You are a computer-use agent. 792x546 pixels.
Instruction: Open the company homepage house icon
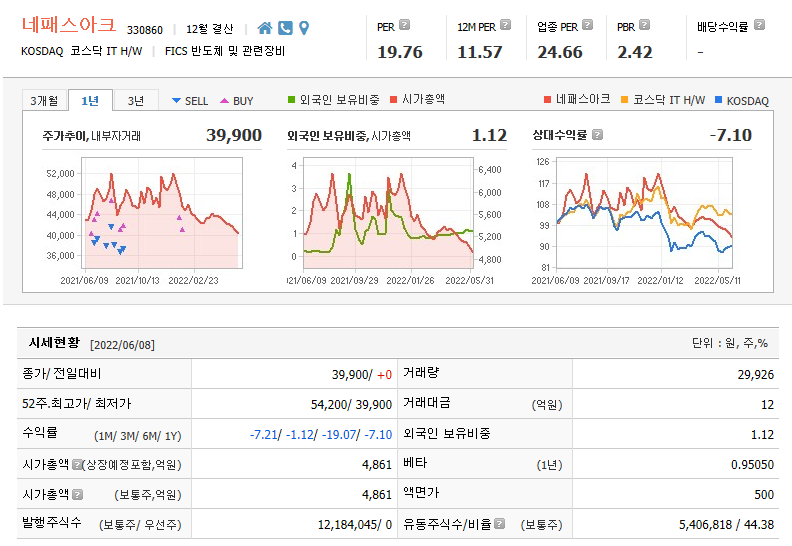coord(265,28)
